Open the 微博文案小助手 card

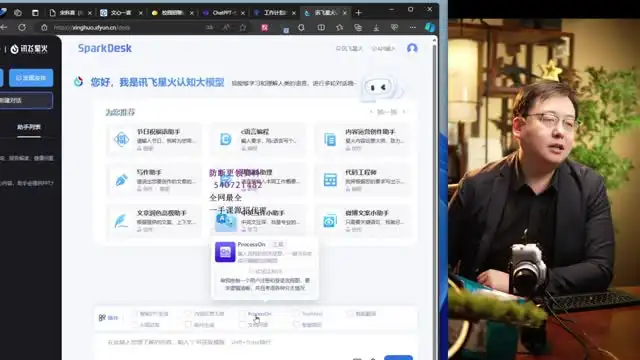point(362,221)
